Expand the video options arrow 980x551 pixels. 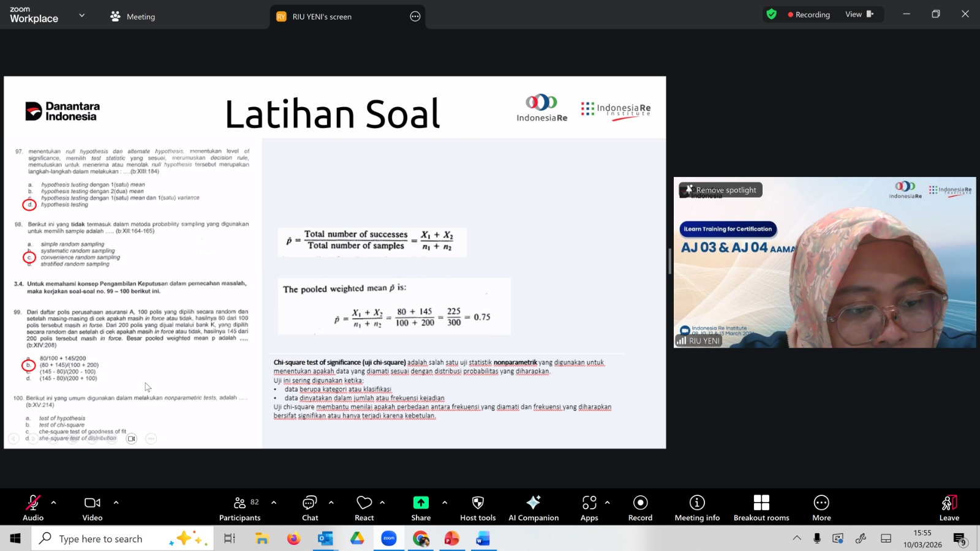tap(116, 503)
